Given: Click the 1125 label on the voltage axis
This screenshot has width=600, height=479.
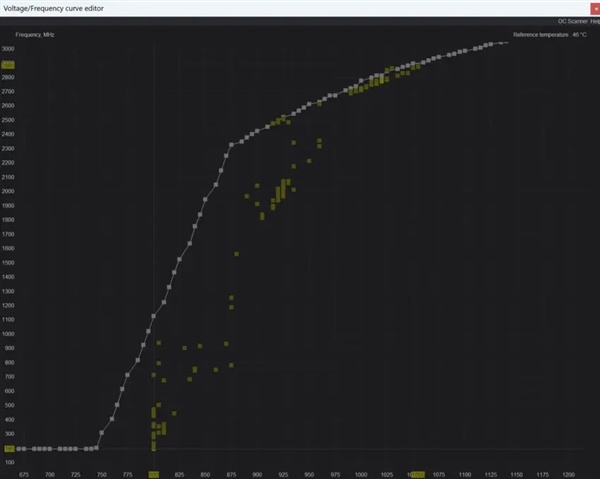Looking at the screenshot, I should coord(491,474).
